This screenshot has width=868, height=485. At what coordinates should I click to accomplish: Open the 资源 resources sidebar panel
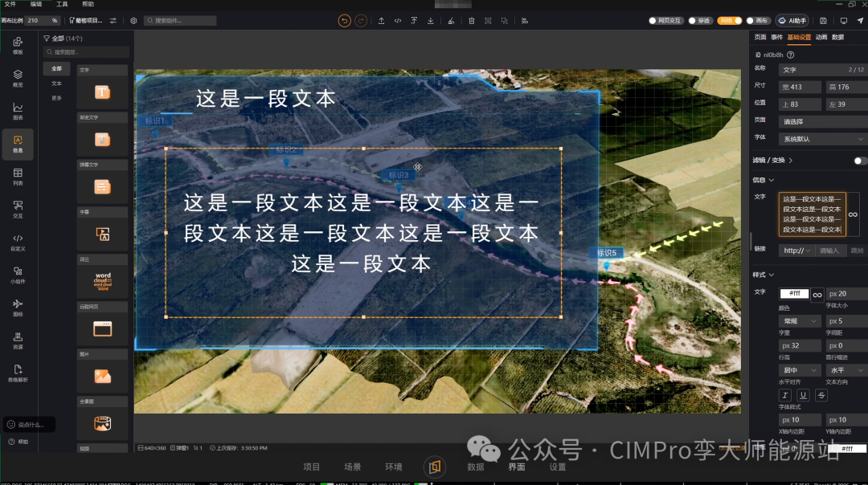click(18, 340)
